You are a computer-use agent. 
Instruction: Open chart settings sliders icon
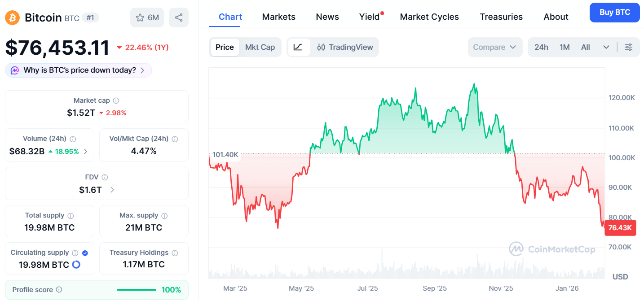pos(629,47)
